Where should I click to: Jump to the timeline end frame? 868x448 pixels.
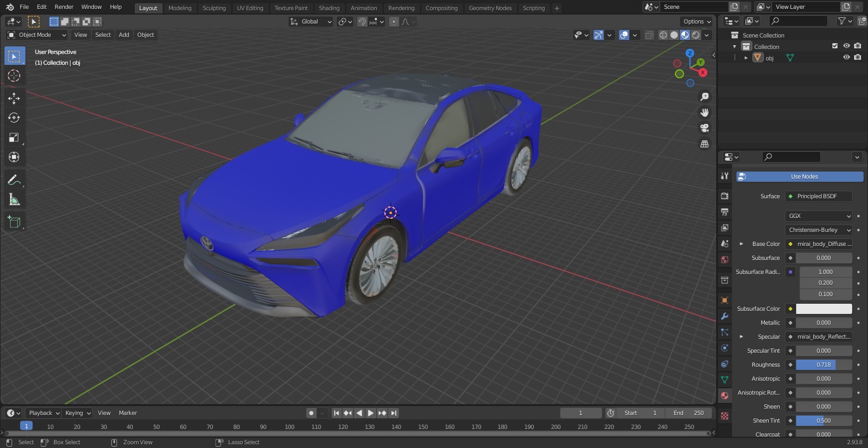393,413
